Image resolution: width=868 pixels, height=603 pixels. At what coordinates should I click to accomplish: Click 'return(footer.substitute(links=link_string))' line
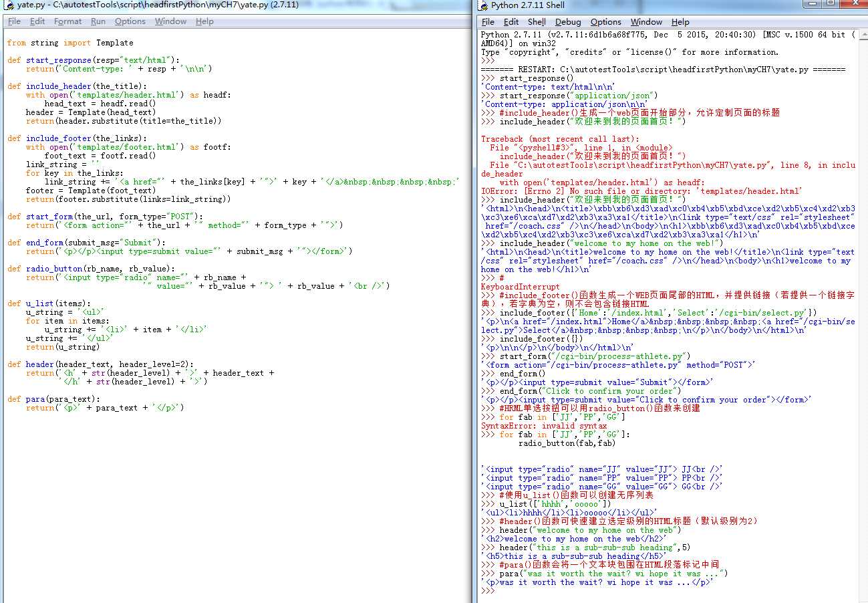click(128, 199)
